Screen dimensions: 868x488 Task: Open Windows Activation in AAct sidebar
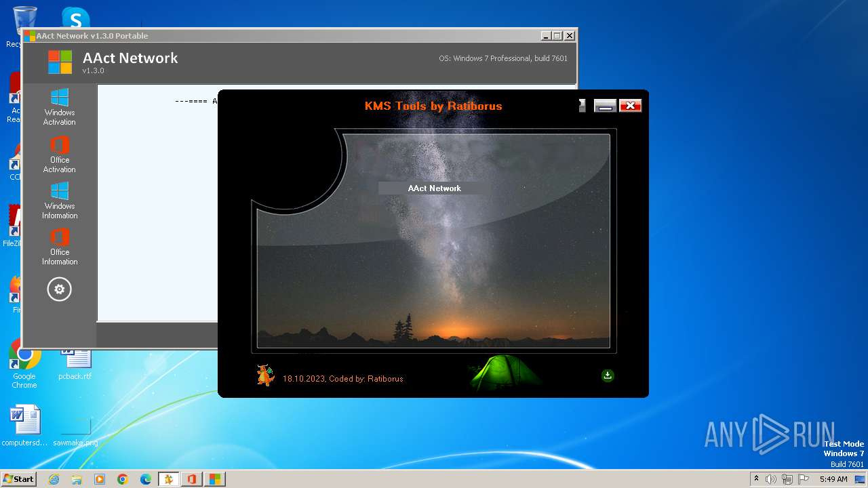[60, 107]
